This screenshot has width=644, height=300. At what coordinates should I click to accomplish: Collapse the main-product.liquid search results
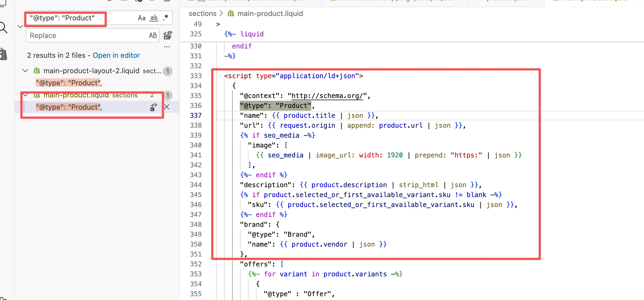coord(25,95)
